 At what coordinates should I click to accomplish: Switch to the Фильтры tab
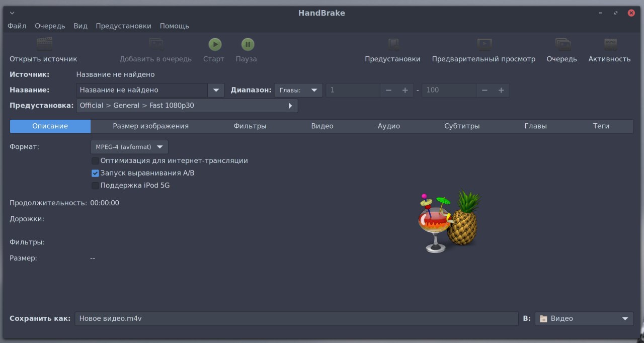[x=250, y=126]
